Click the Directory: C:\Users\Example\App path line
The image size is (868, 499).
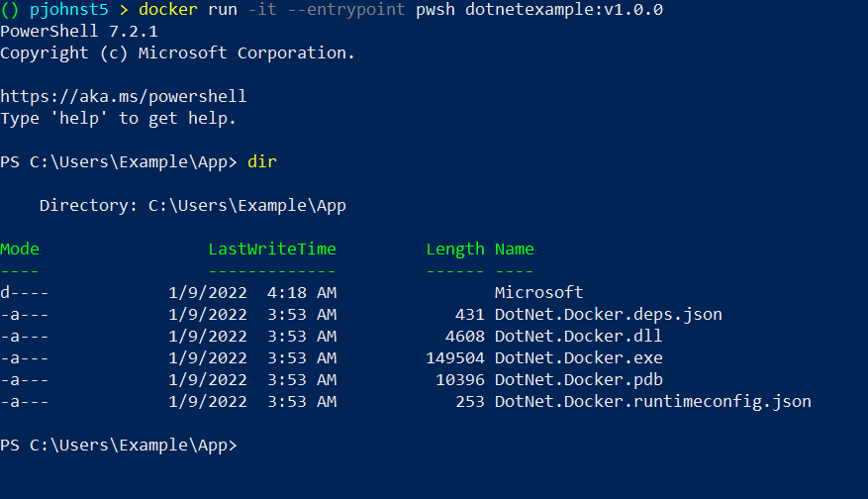pos(193,206)
